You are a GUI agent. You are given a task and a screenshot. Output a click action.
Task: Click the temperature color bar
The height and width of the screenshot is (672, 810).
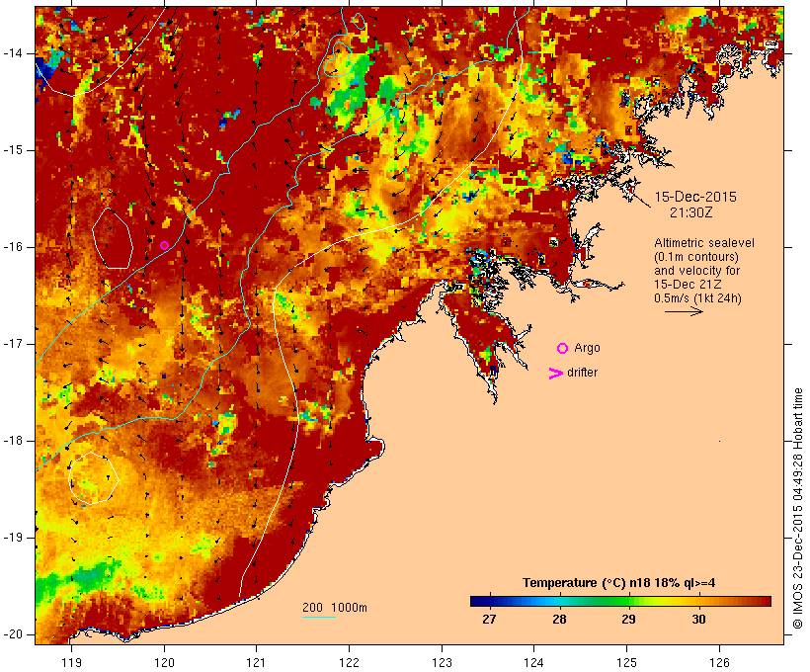coord(620,601)
